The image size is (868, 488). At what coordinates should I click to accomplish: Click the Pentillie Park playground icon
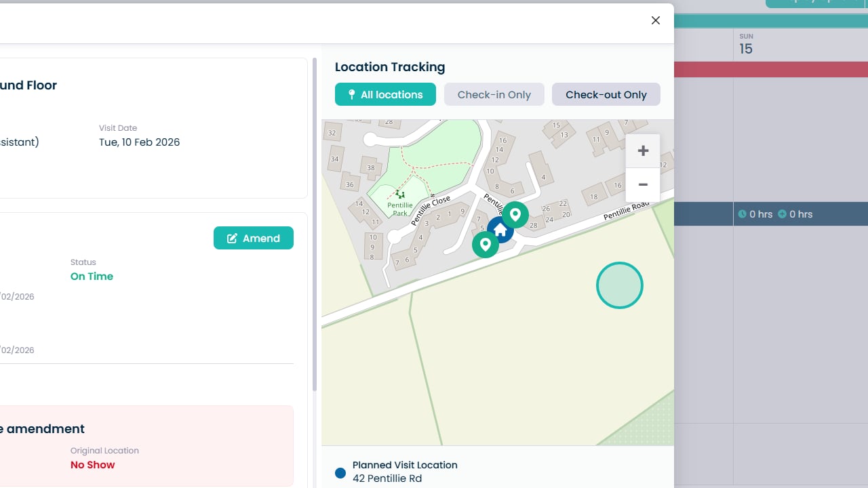[x=400, y=195]
